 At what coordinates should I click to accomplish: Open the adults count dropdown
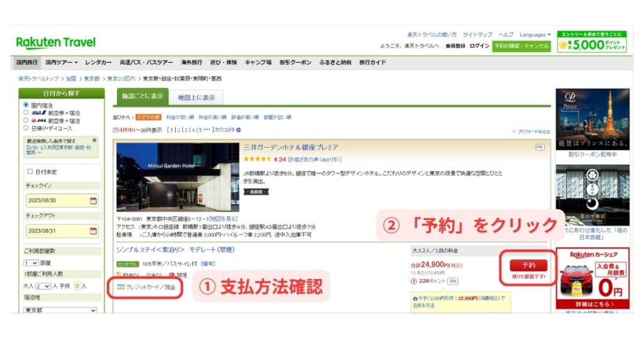[x=43, y=286]
